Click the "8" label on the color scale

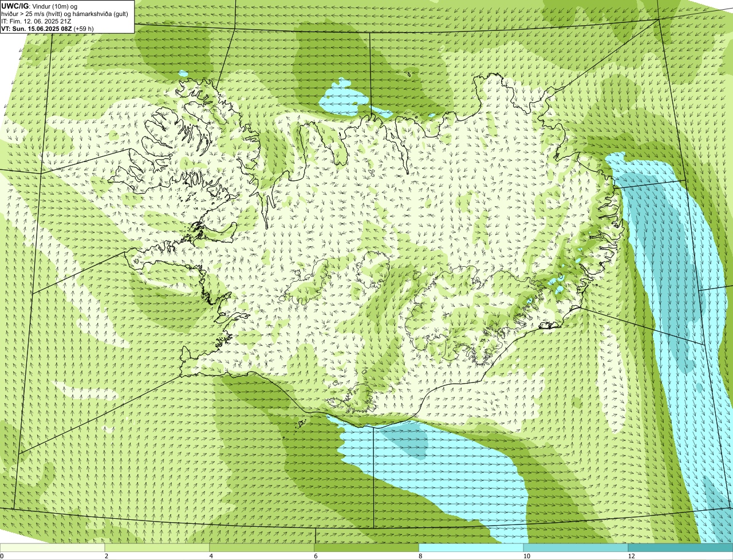[x=420, y=556]
